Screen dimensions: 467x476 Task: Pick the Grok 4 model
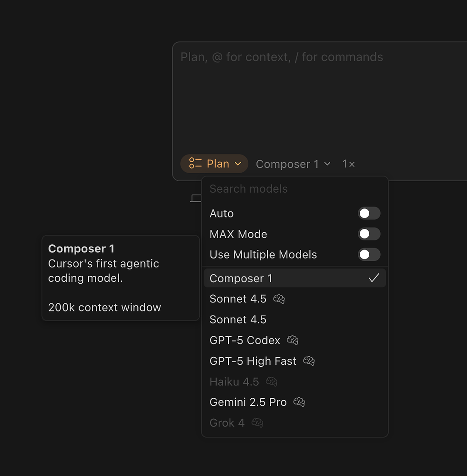tap(295, 423)
